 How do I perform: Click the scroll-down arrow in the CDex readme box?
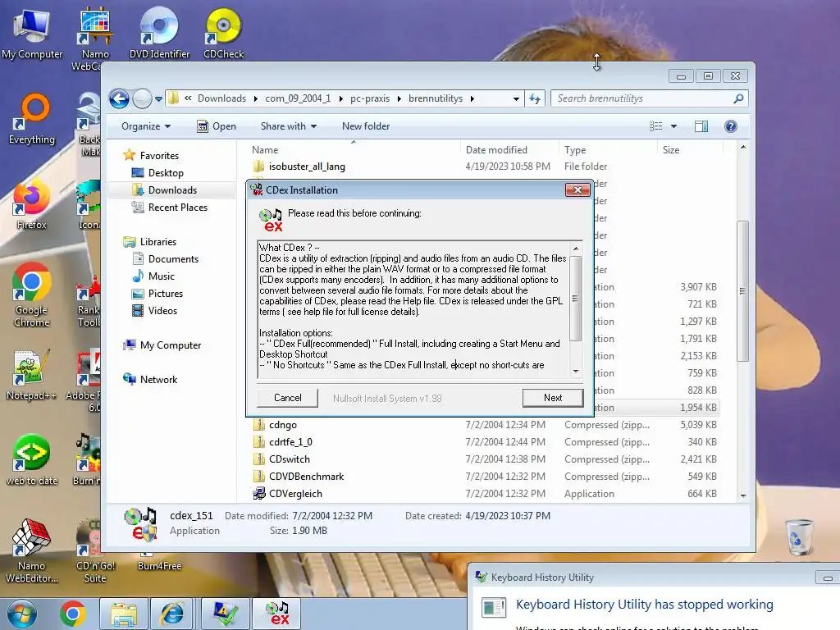point(576,372)
